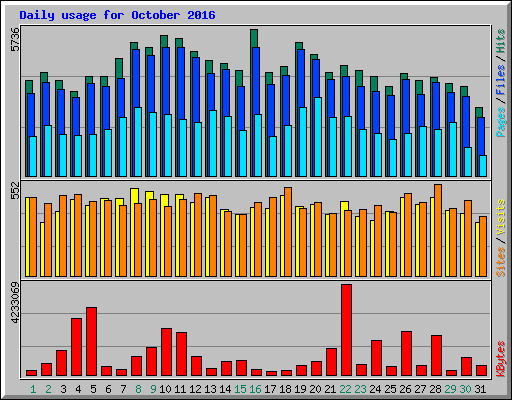This screenshot has width=512, height=400.
Task: Click day 25 on the x-axis
Action: tap(390, 389)
